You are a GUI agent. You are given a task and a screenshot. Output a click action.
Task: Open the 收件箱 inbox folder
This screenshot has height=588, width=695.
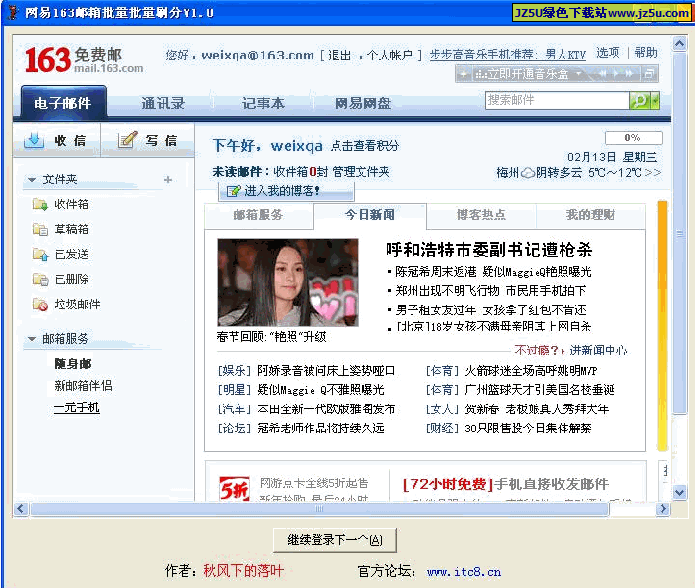click(71, 204)
